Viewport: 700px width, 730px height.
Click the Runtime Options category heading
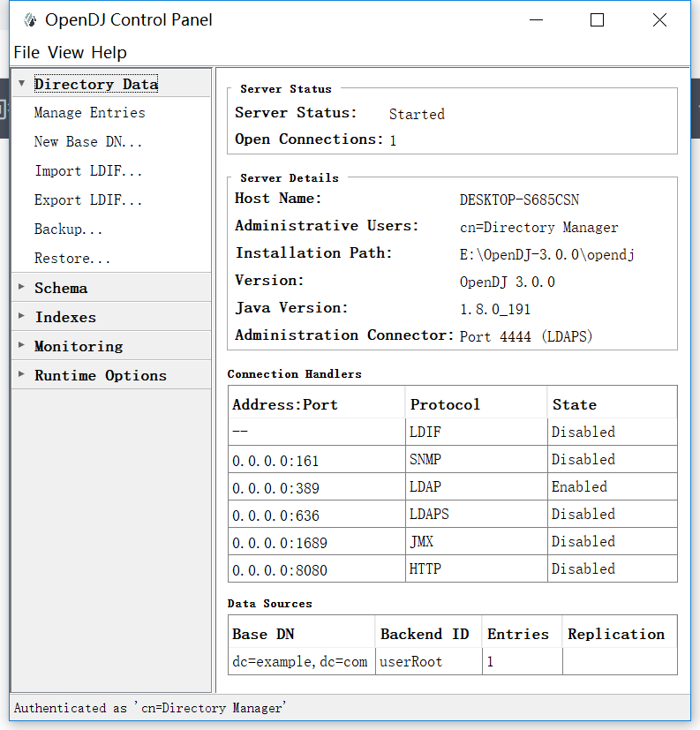[101, 375]
